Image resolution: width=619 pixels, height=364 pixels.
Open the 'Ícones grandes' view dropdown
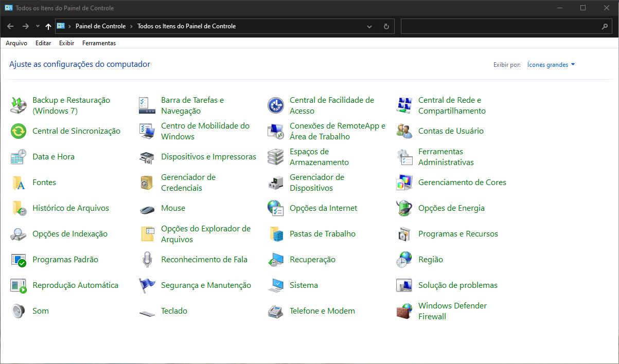click(551, 64)
